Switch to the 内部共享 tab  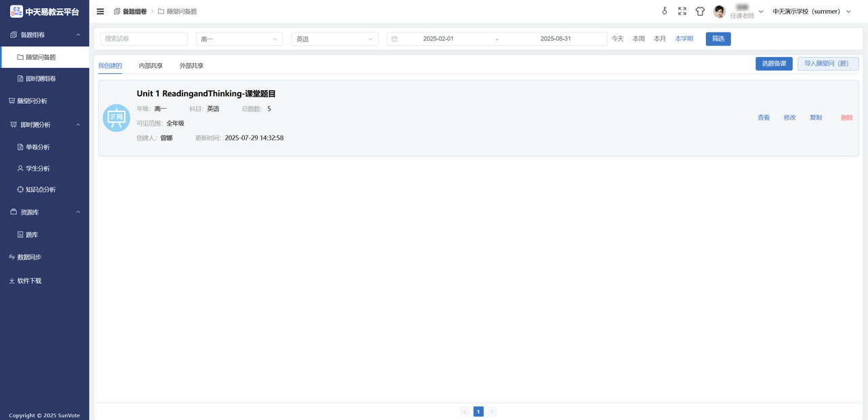151,66
